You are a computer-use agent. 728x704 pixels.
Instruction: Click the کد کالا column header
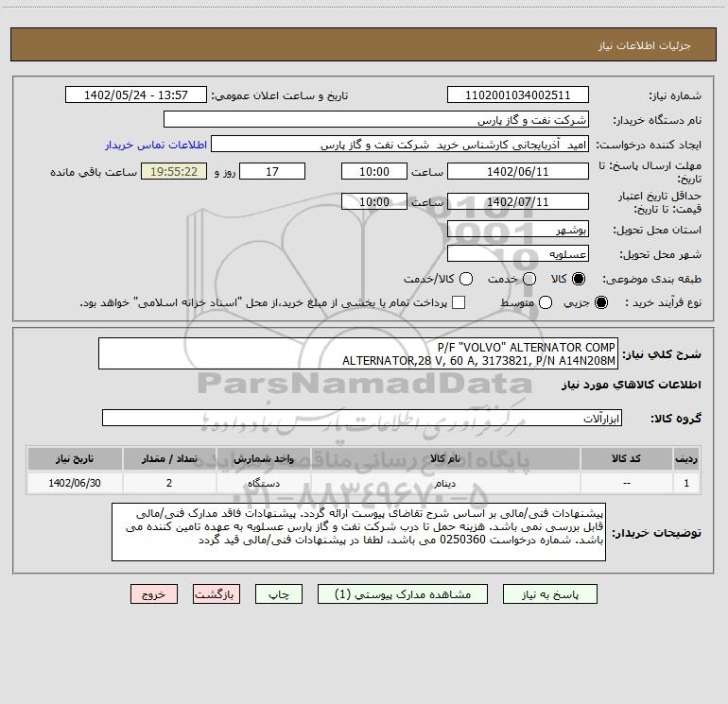[626, 459]
